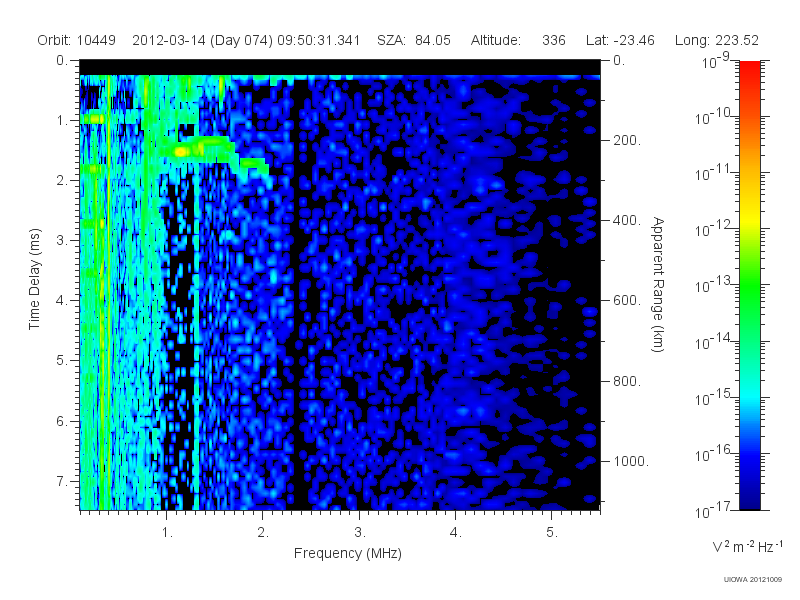800x600 pixels.
Task: Select the date '2012-03-14 (Day 074)' text
Action: [203, 40]
